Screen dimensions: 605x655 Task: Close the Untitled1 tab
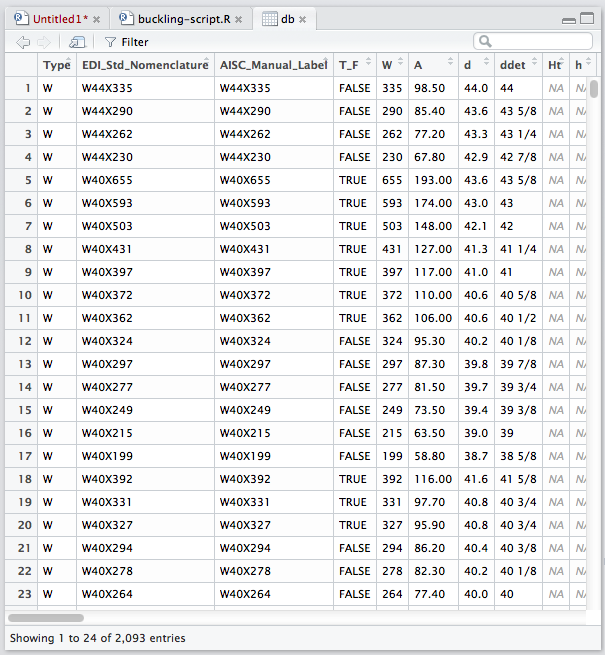click(97, 20)
